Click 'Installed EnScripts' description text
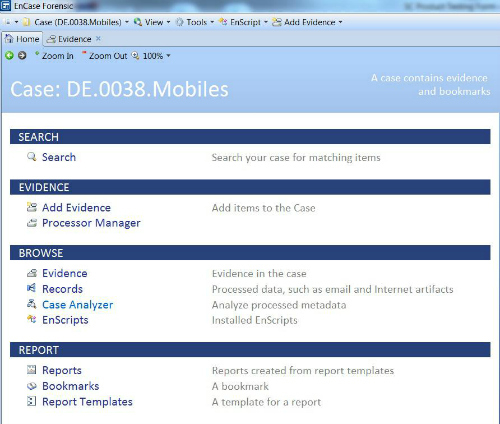500x424 pixels. (x=255, y=320)
